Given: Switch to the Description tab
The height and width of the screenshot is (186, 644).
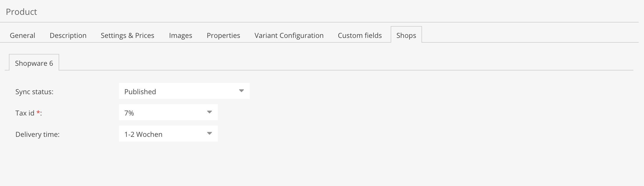Looking at the screenshot, I should (68, 36).
